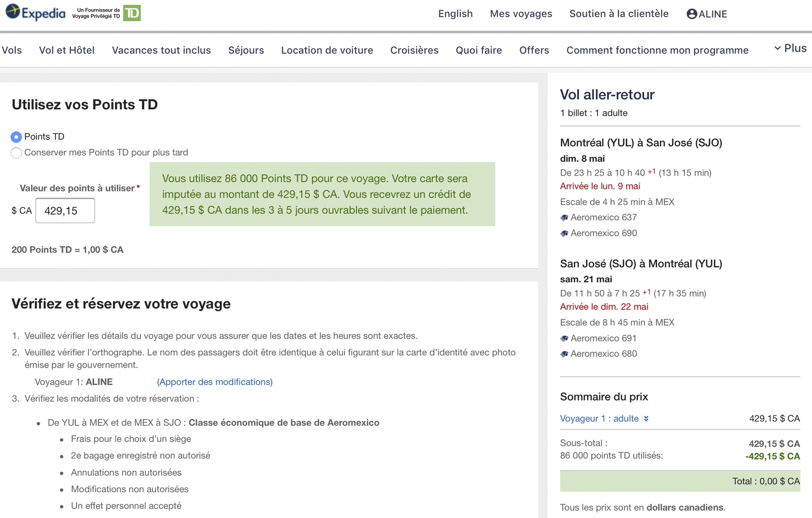
Task: Open the ALINE account profile icon
Action: click(692, 14)
